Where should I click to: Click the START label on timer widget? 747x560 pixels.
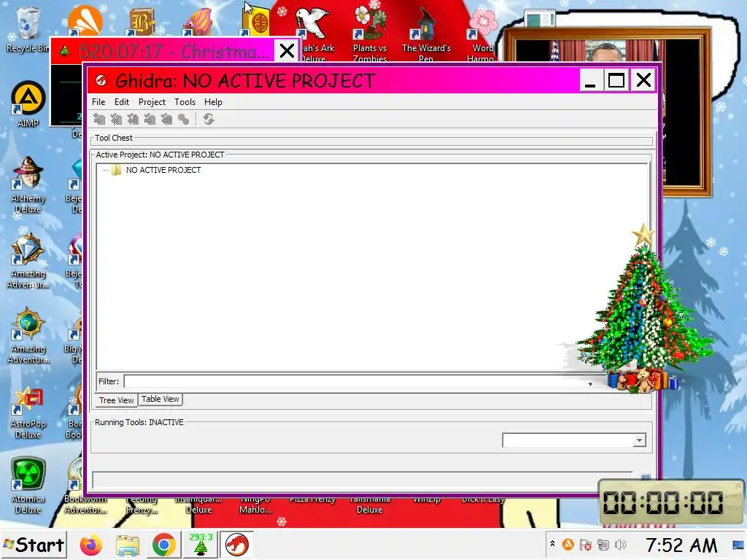click(732, 496)
